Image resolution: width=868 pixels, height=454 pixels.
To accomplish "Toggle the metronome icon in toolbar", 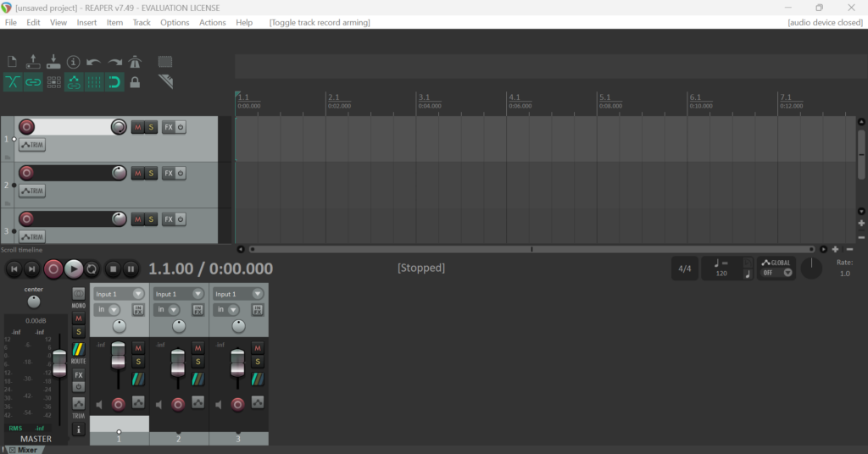I will pyautogui.click(x=135, y=61).
